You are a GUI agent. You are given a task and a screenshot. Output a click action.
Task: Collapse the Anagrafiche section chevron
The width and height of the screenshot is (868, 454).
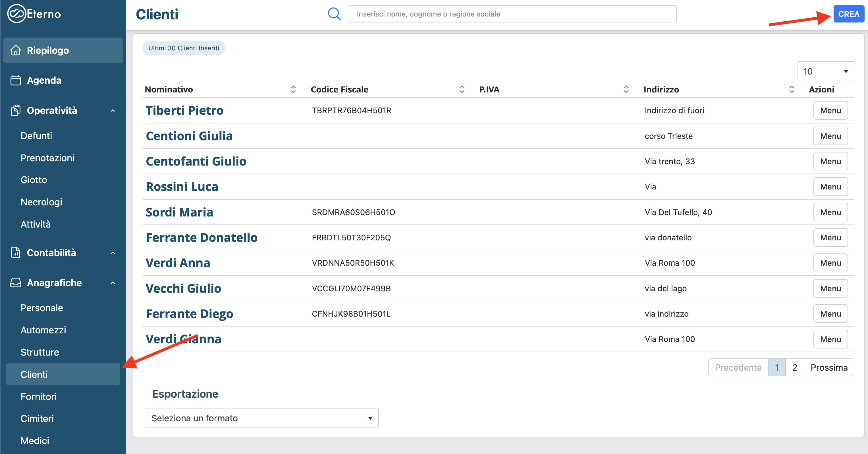[x=113, y=283]
